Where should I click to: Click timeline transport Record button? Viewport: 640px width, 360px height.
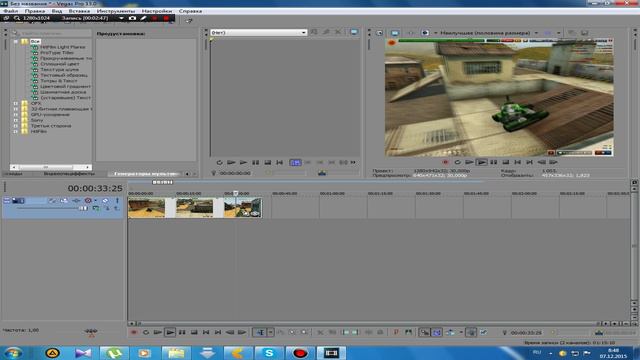[133, 333]
